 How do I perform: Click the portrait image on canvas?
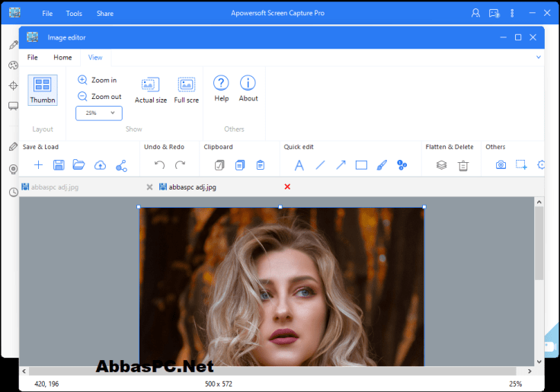[281, 286]
